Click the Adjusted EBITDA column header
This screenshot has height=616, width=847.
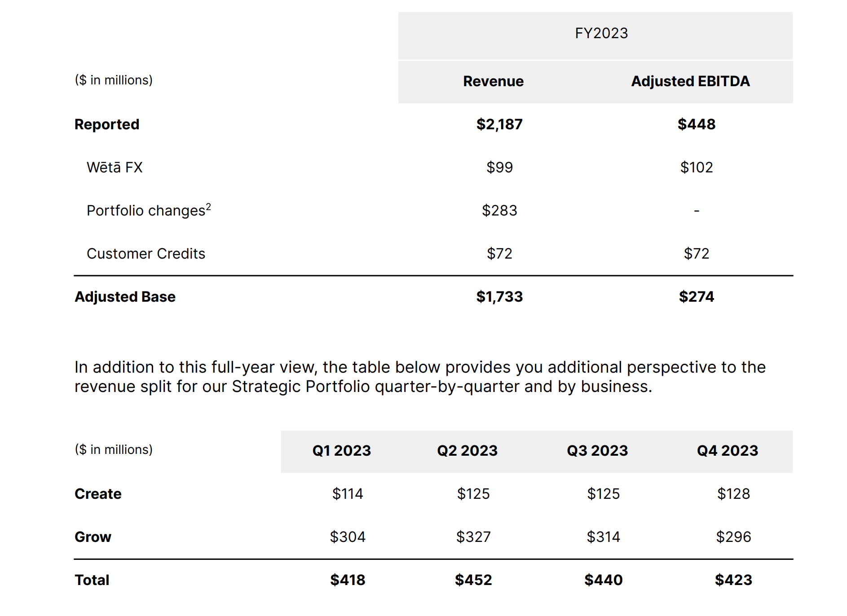pos(690,81)
